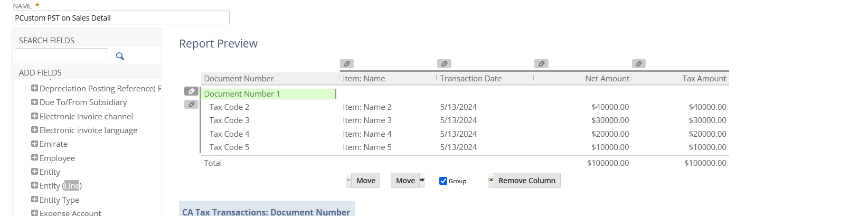
Task: Expand Due To/From Subsidiary node
Action: point(34,102)
